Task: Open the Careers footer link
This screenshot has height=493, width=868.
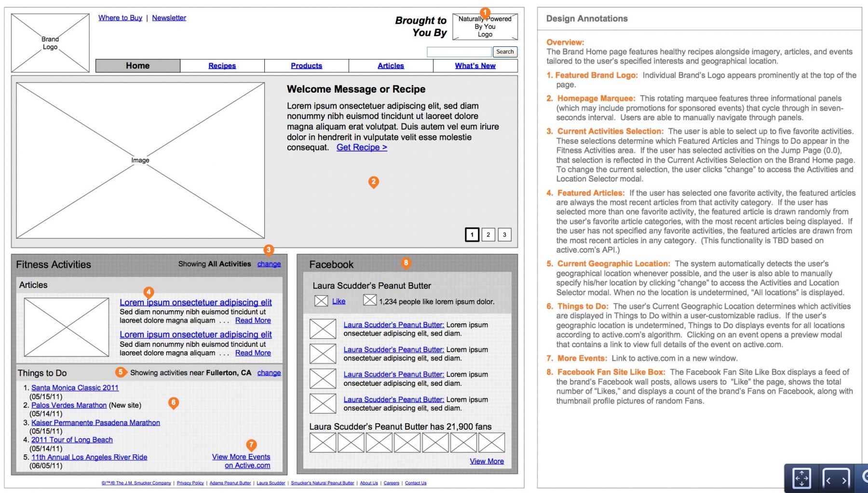Action: coord(392,483)
